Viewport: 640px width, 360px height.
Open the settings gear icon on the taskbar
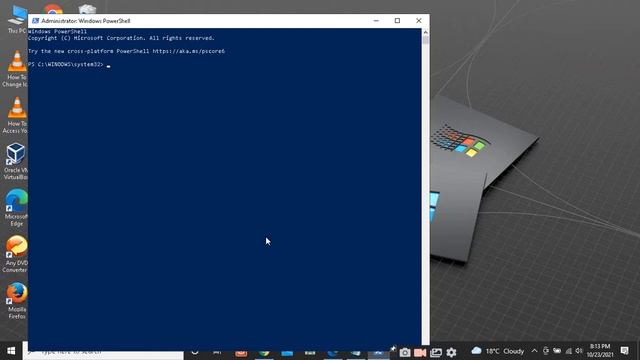(x=451, y=352)
